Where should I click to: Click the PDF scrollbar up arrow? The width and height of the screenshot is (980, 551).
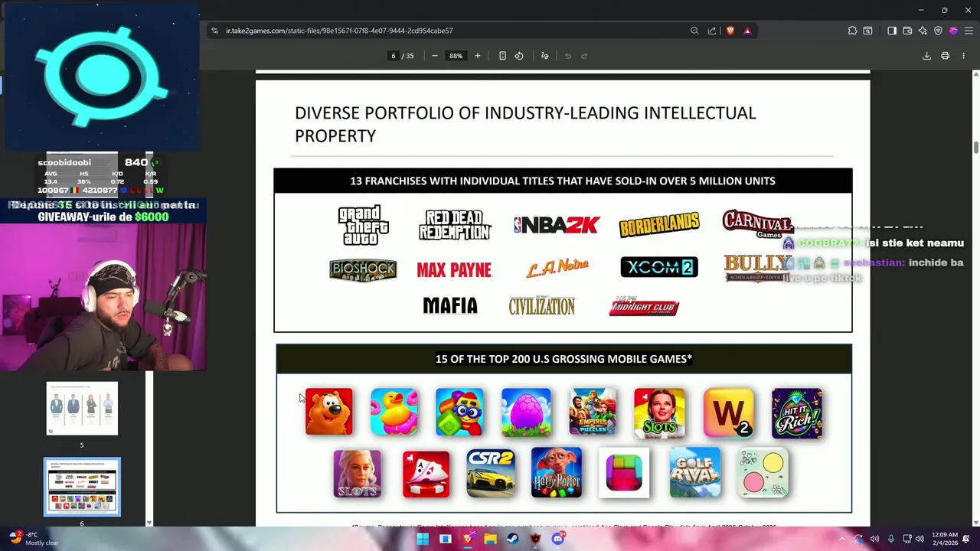coord(975,74)
